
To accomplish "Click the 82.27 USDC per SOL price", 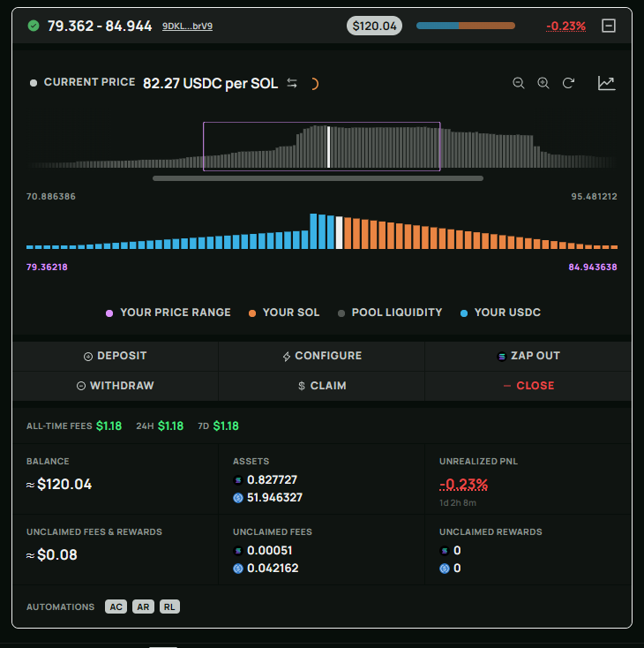I will coord(210,84).
